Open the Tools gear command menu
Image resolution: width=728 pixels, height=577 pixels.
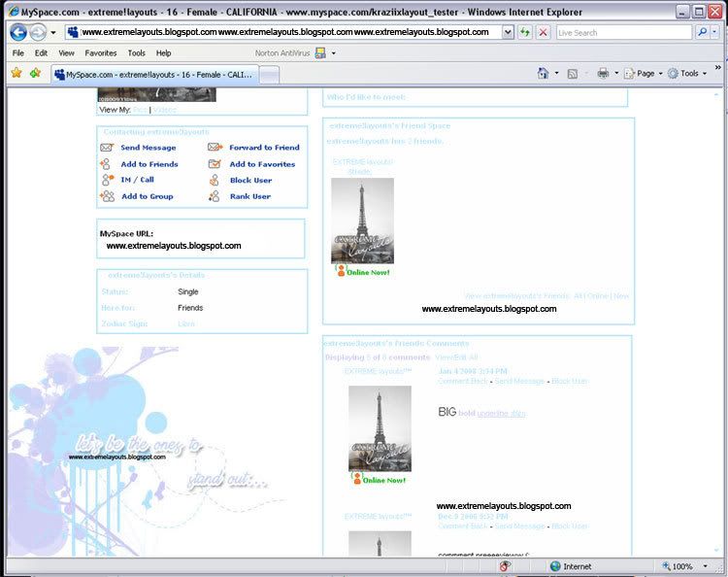point(687,74)
